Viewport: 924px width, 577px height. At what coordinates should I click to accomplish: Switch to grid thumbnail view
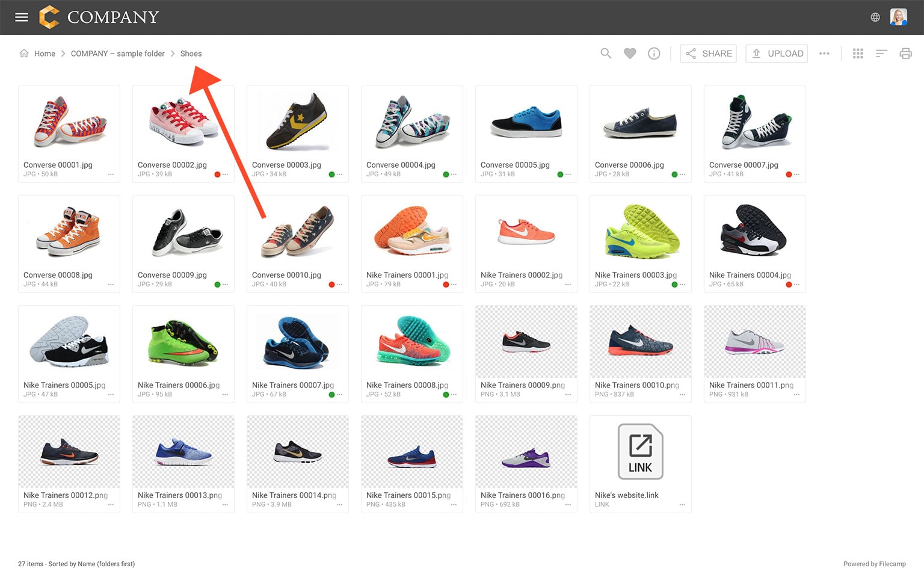858,54
